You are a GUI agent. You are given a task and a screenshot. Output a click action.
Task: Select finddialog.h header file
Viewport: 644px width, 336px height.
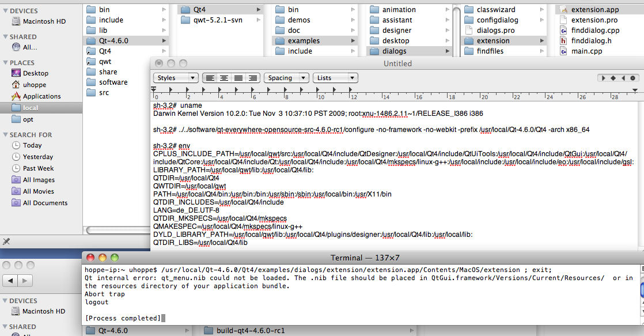[x=586, y=40]
